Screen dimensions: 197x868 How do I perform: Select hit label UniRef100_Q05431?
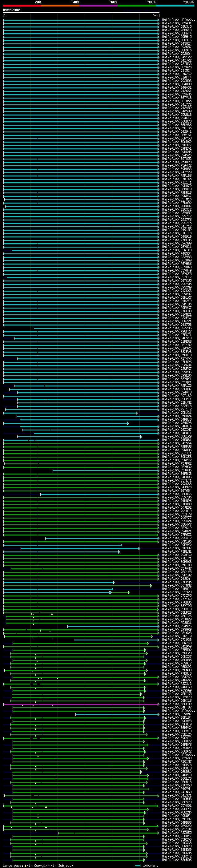pyautogui.click(x=177, y=23)
